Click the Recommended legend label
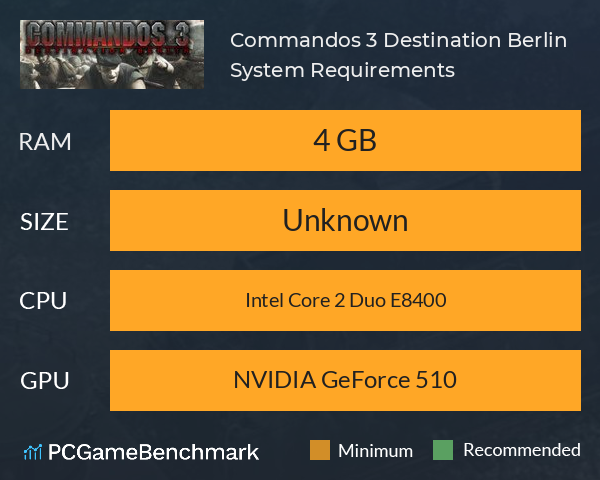The image size is (600, 480). (x=522, y=450)
